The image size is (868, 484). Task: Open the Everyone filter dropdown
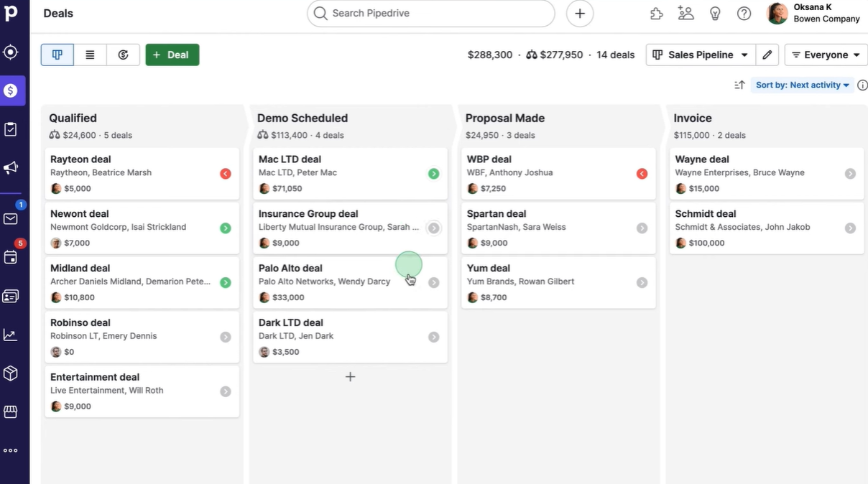coord(825,54)
